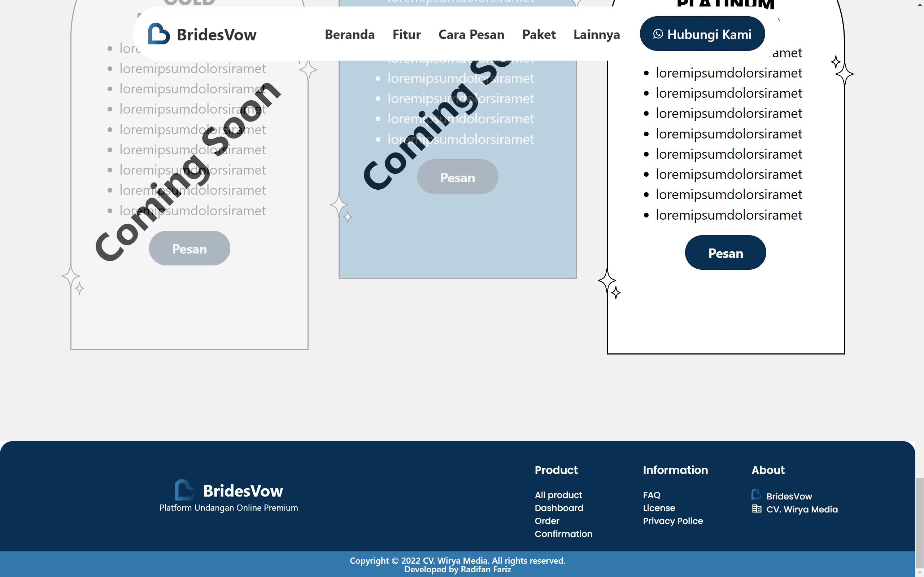The width and height of the screenshot is (924, 577).
Task: Go to the Fitur nav item
Action: (x=407, y=34)
